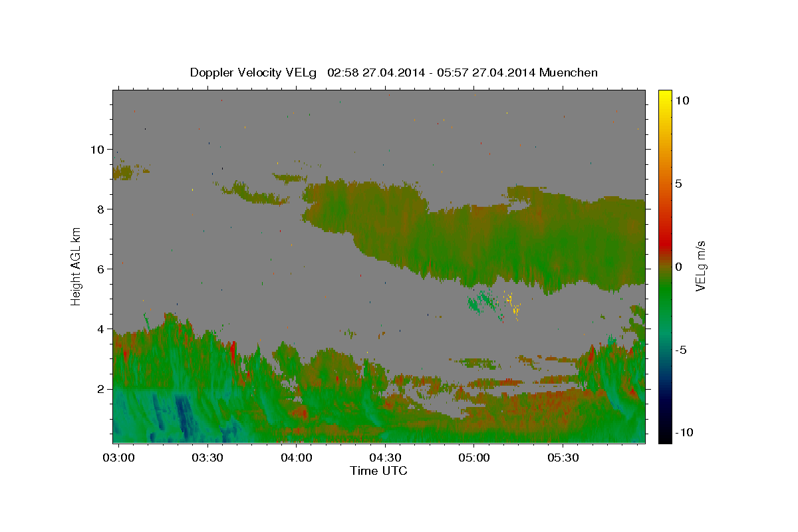Click the 'VELg m/s' colorbar label
This screenshot has height=532, width=798.
(700, 265)
